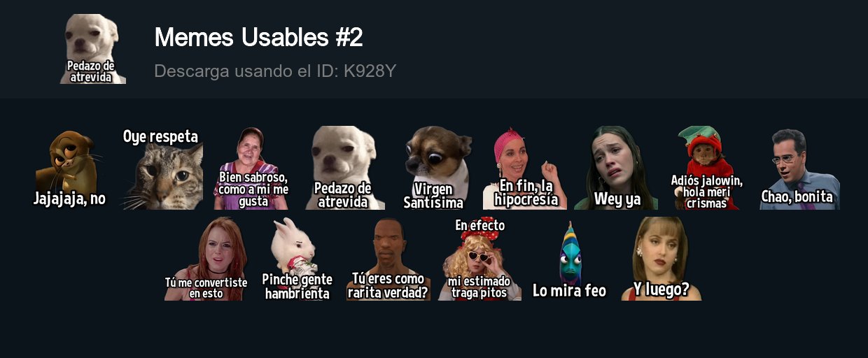The height and width of the screenshot is (358, 868).
Task: Choose the 'Adiós jalowin' monkey sticker
Action: point(707,168)
